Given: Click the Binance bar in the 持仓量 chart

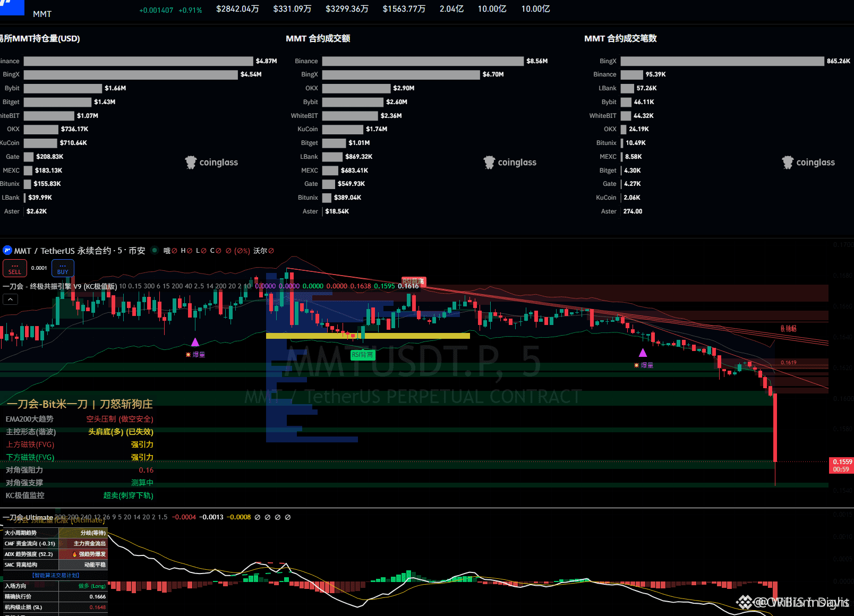Looking at the screenshot, I should tap(139, 61).
